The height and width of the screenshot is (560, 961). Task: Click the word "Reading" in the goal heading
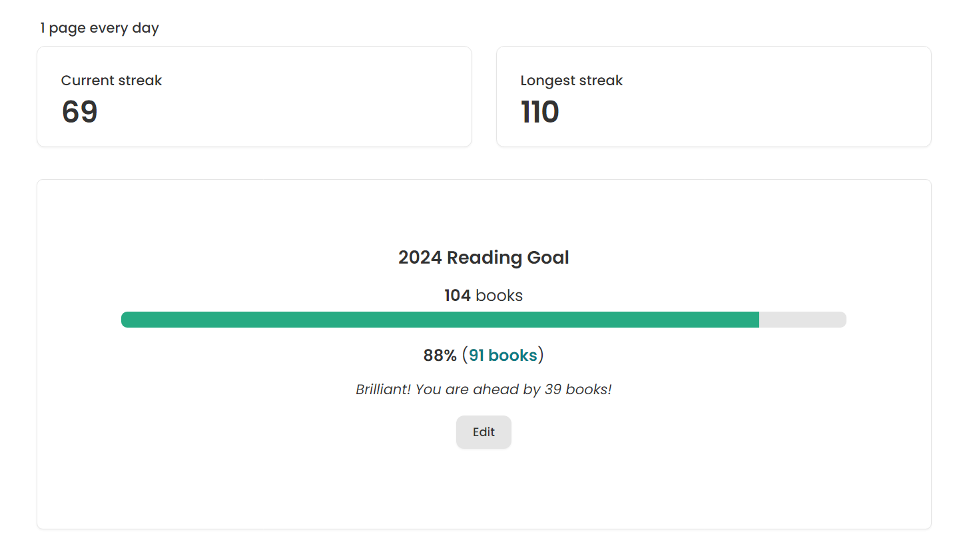click(484, 258)
